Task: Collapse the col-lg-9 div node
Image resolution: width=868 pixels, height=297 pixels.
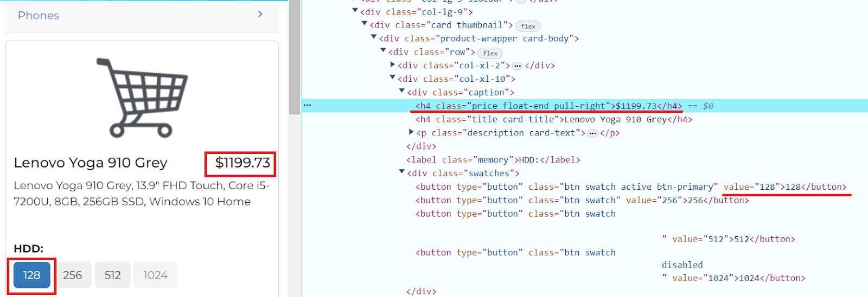Action: (355, 10)
